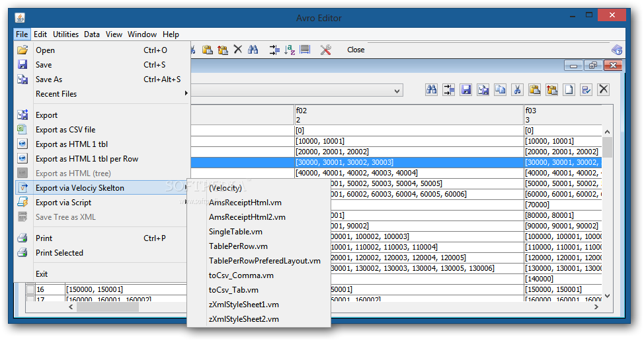Click the Delete X icon in the main toolbar
644x341 pixels.
pos(238,50)
